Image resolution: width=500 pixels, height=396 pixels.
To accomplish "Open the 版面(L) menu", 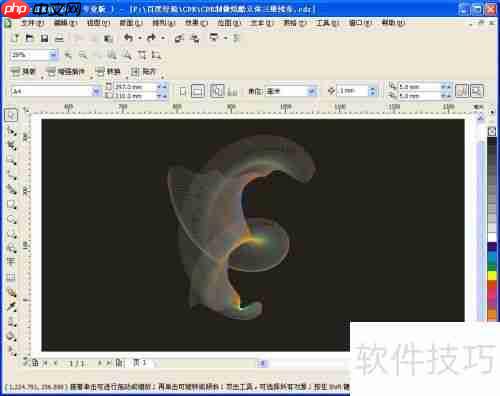I will point(131,23).
